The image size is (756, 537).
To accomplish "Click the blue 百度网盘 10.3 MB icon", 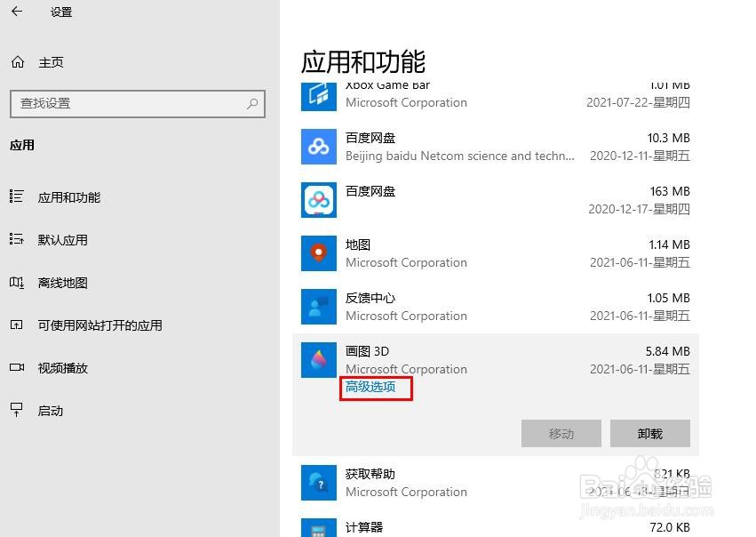I will [319, 147].
